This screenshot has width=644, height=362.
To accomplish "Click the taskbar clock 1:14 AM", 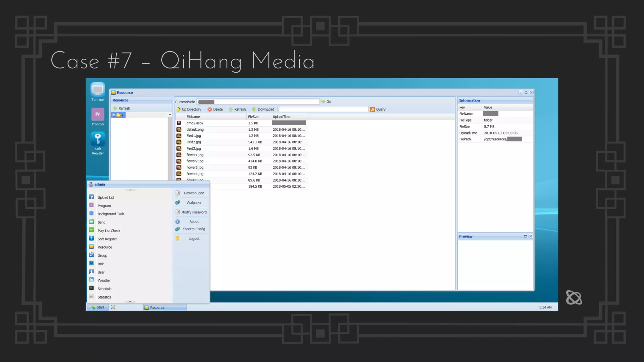I will [x=545, y=307].
